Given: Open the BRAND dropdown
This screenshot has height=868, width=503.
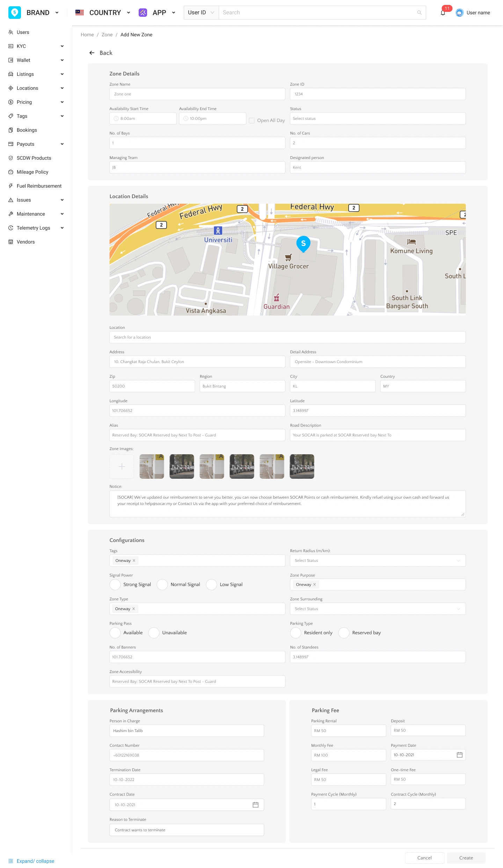Looking at the screenshot, I should tap(57, 13).
